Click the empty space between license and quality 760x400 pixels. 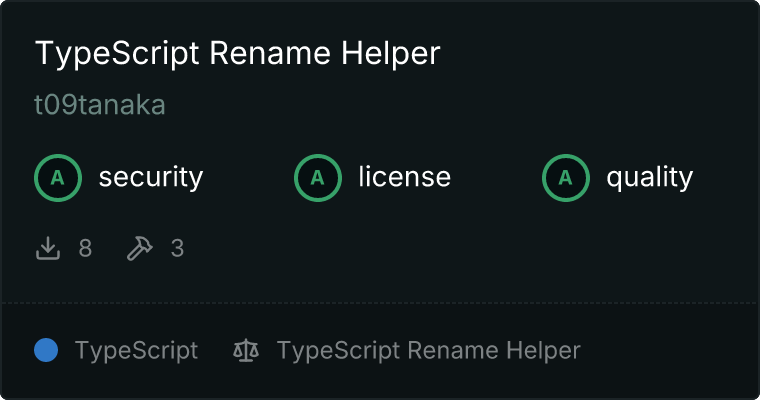pos(495,178)
